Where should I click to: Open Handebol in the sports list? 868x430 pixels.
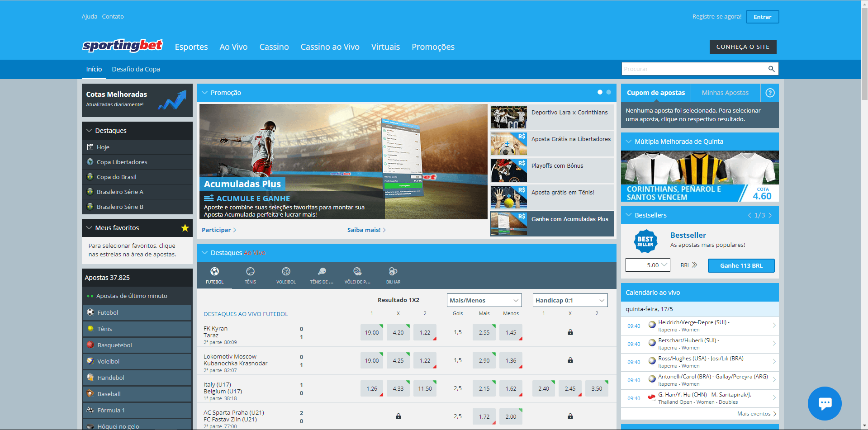click(137, 378)
